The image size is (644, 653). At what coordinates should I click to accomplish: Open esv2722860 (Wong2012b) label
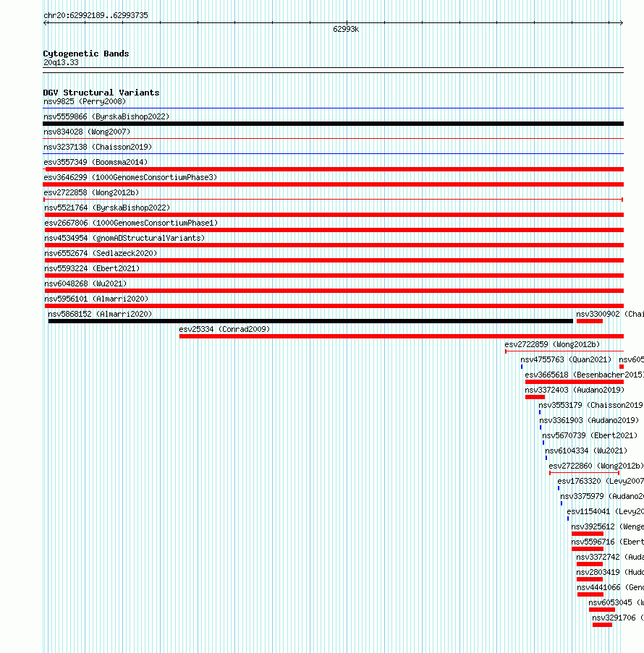point(596,466)
